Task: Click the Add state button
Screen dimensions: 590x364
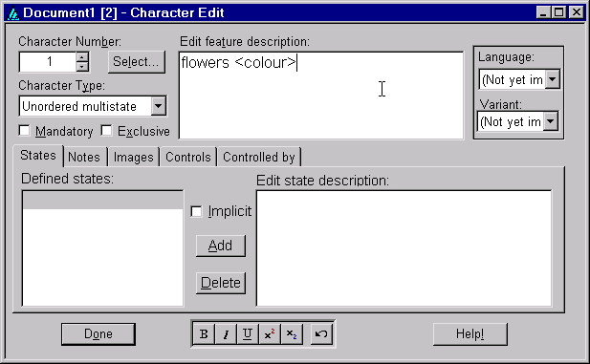Action: (x=221, y=246)
